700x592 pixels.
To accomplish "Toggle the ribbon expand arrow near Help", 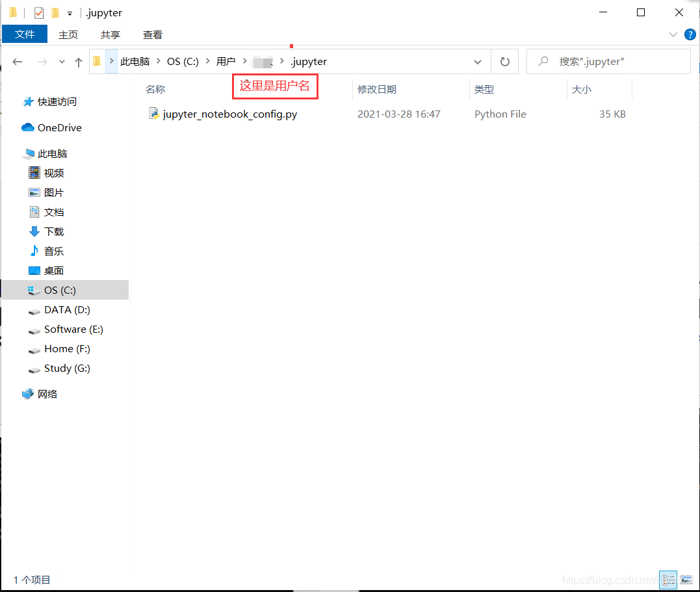I will [x=674, y=34].
